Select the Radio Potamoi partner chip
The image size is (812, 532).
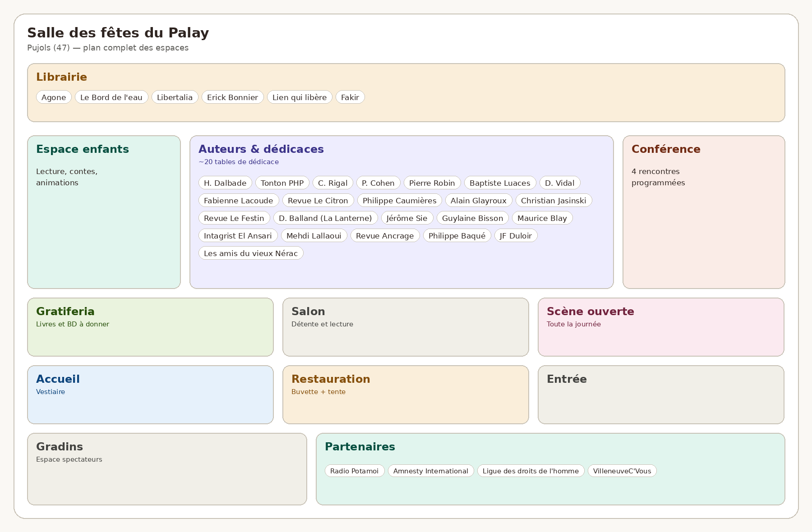[x=355, y=471]
